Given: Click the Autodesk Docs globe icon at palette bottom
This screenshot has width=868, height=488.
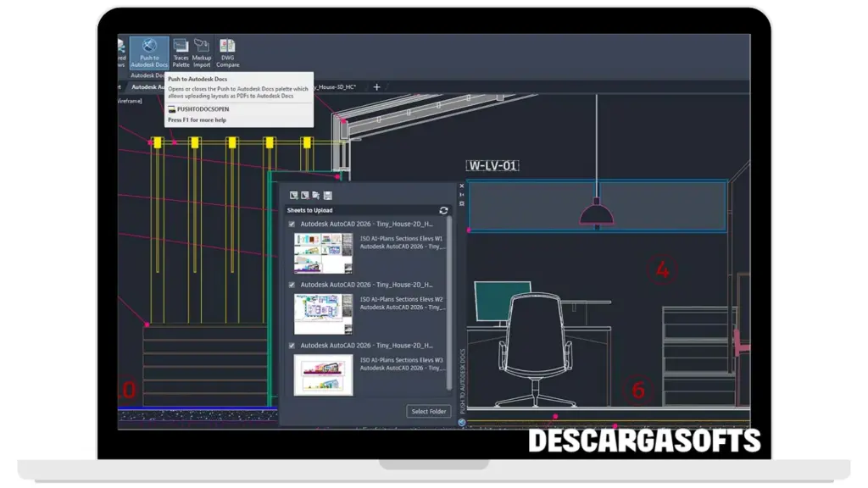Looking at the screenshot, I should [x=462, y=422].
